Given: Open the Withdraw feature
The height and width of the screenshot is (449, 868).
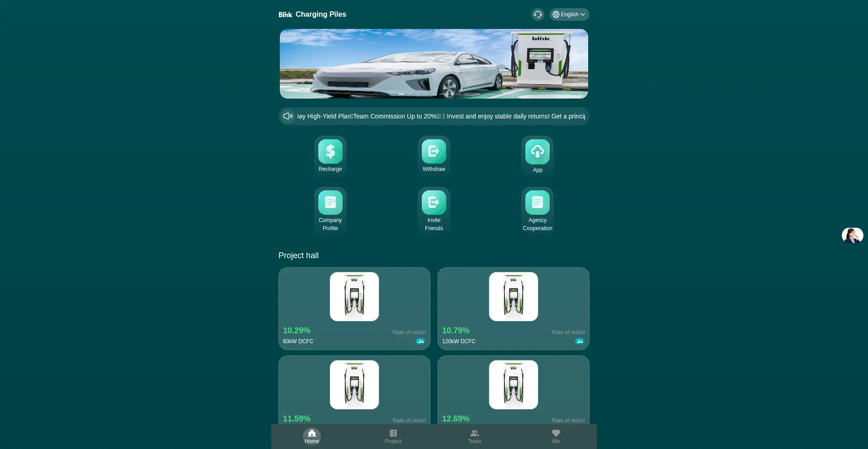Looking at the screenshot, I should (434, 155).
